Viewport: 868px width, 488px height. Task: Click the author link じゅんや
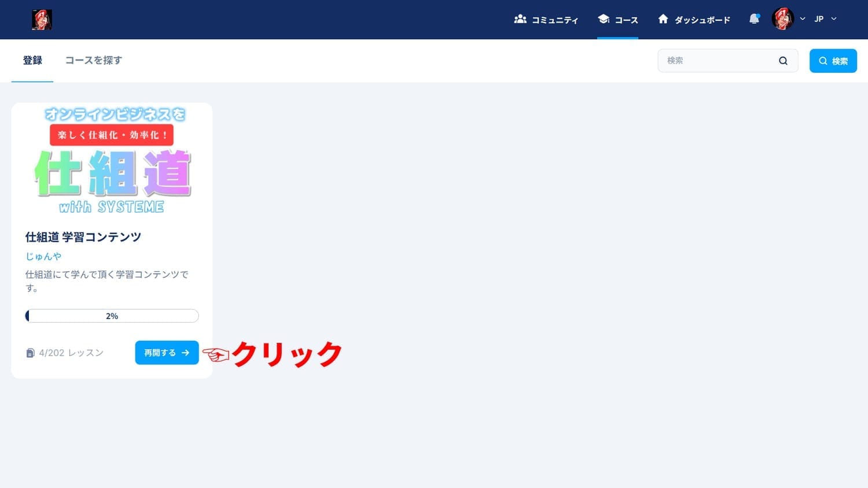coord(43,256)
